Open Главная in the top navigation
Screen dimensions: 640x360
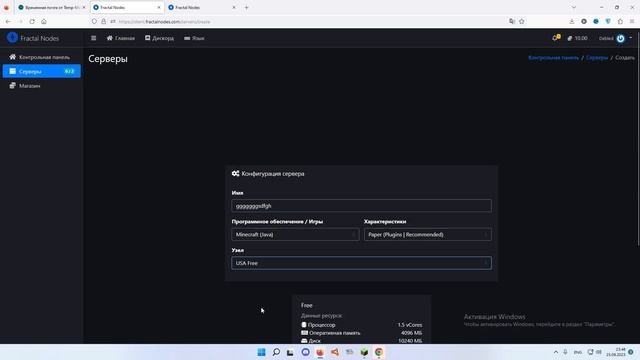(120, 38)
